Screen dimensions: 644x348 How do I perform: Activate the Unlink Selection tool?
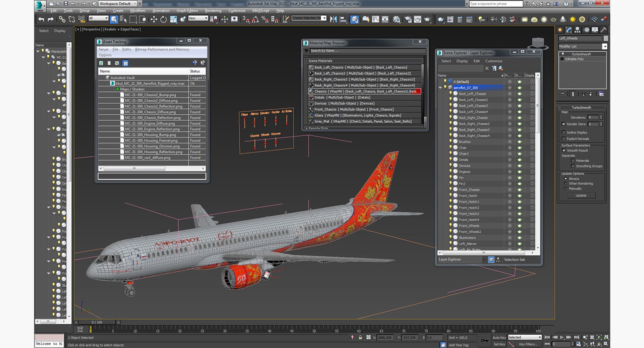coord(71,19)
